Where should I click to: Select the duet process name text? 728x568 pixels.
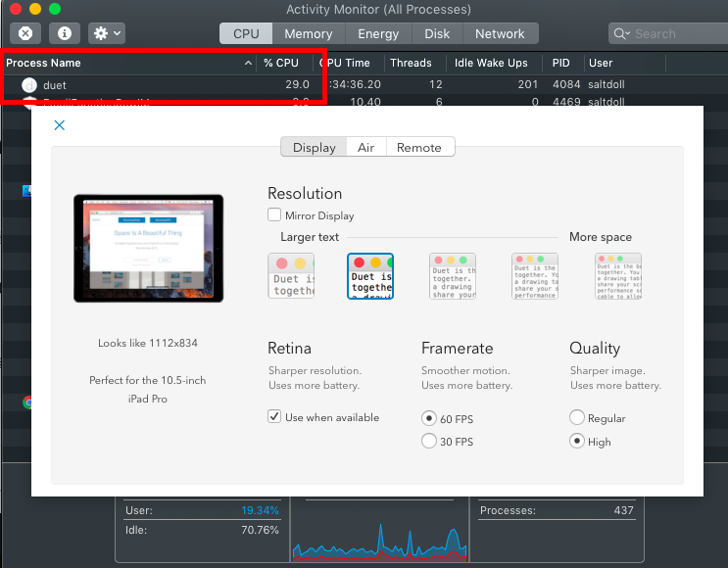pos(55,85)
